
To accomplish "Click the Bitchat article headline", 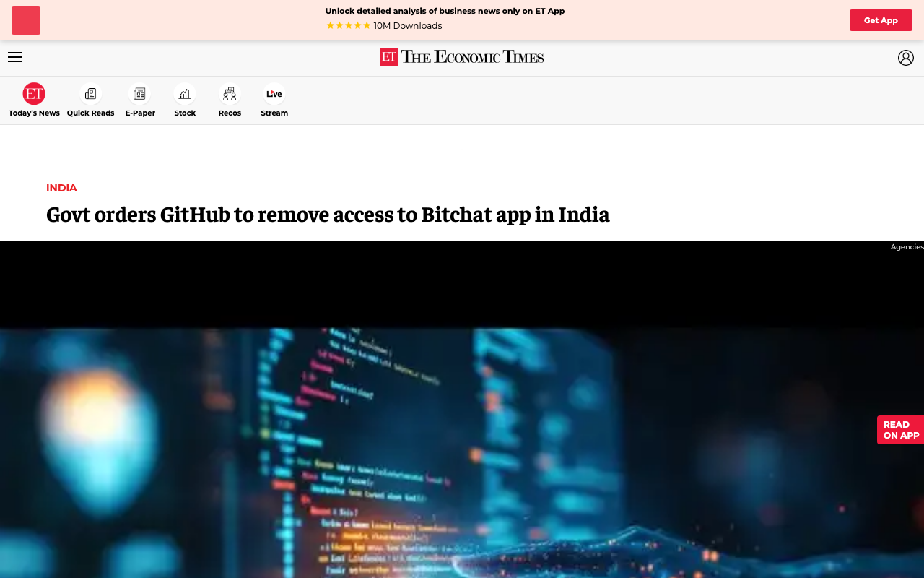I will (328, 215).
